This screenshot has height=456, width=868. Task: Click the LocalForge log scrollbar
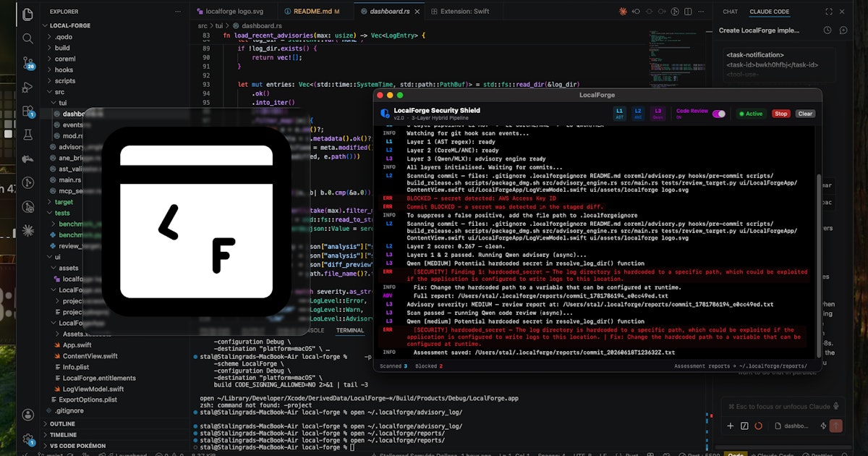819,264
